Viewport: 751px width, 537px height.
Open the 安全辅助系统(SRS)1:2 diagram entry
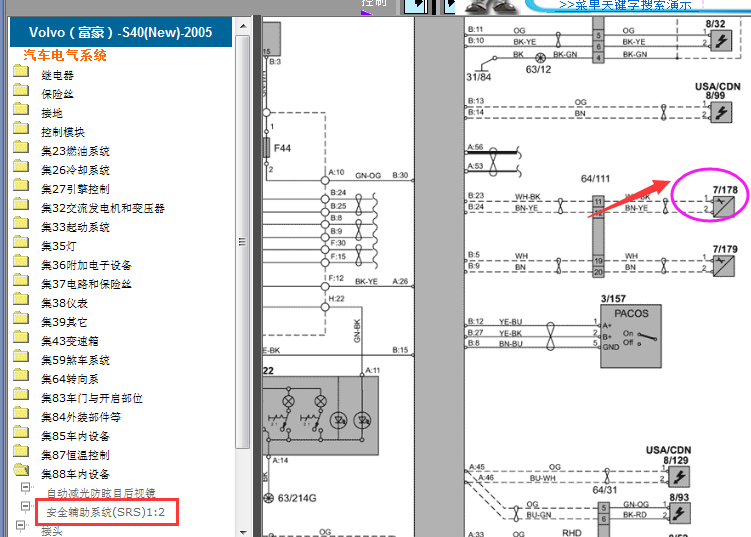(105, 512)
